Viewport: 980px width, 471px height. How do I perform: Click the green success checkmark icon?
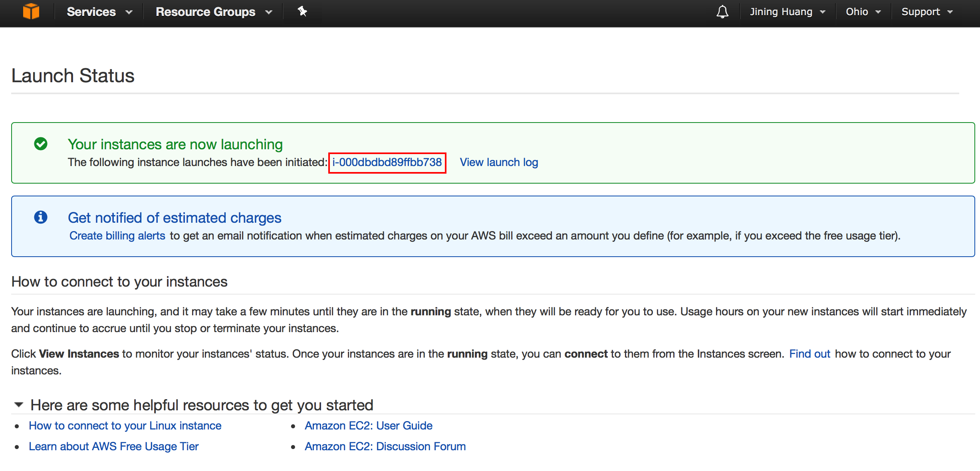41,144
